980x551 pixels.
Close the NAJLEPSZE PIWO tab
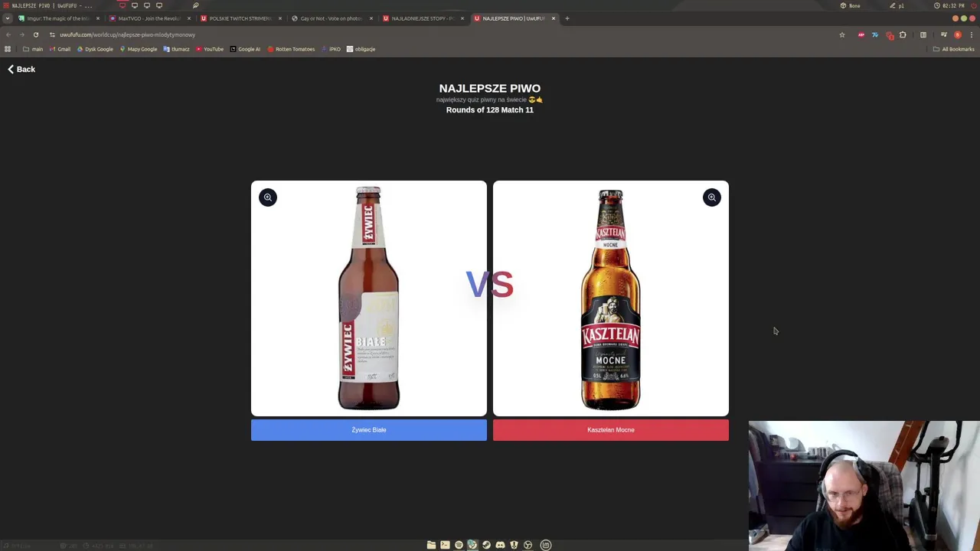pyautogui.click(x=554, y=18)
